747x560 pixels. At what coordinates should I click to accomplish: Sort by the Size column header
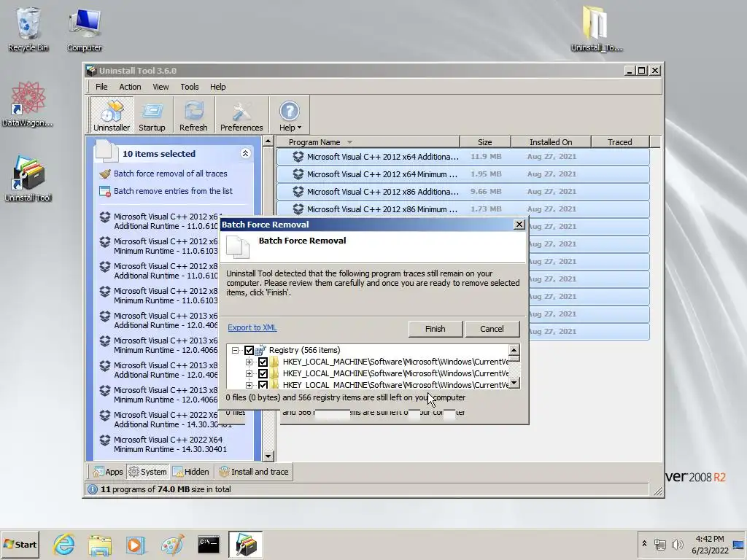(485, 142)
